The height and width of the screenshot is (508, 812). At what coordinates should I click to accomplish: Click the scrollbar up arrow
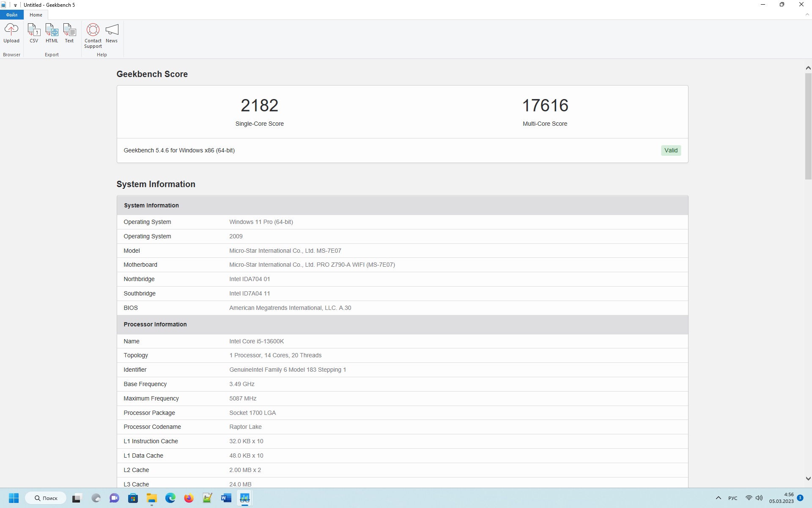coord(808,68)
